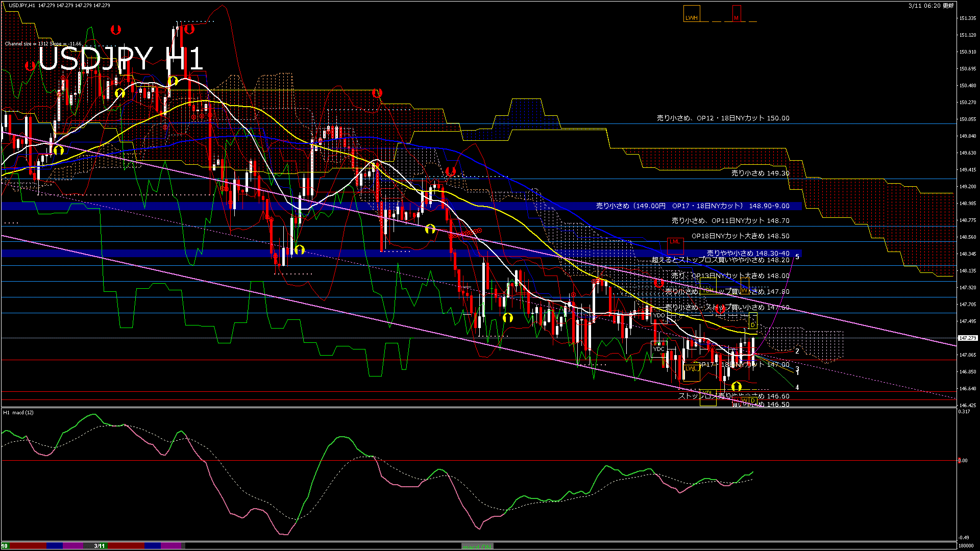Click OP18日NYカット大きめ 148.50 label

coord(740,236)
